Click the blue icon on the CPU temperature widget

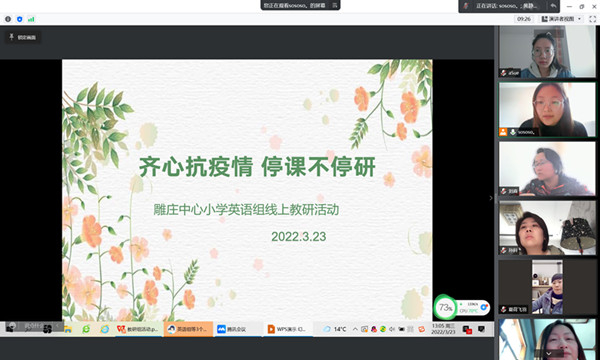tap(484, 307)
